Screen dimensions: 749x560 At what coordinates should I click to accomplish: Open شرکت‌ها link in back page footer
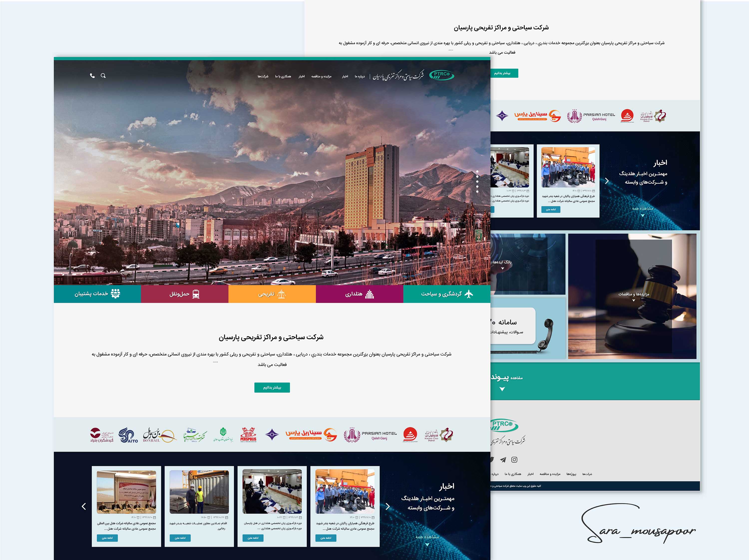tap(587, 474)
